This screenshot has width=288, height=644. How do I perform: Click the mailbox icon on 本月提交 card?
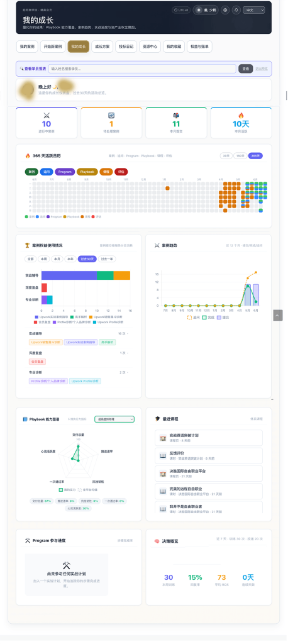click(176, 116)
